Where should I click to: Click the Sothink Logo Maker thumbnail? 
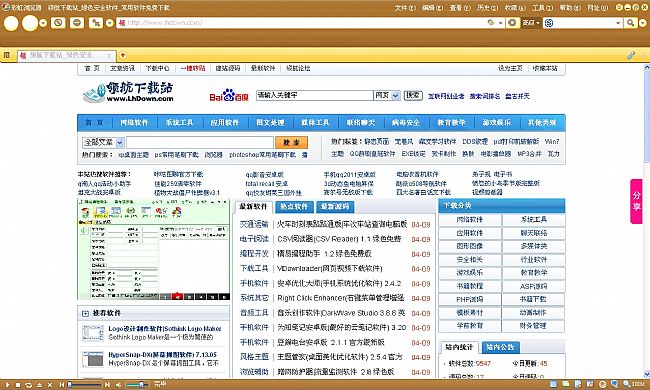pyautogui.click(x=93, y=333)
